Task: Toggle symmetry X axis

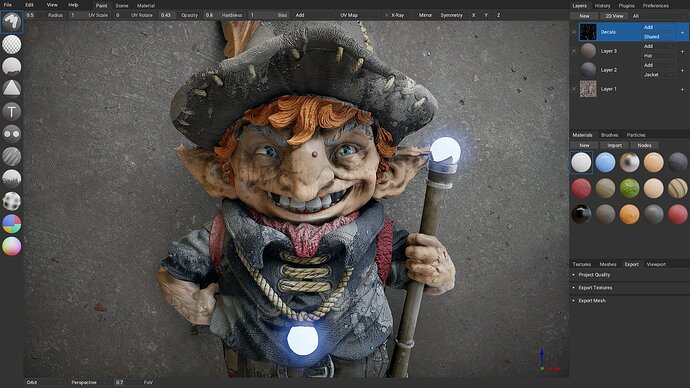Action: click(473, 15)
